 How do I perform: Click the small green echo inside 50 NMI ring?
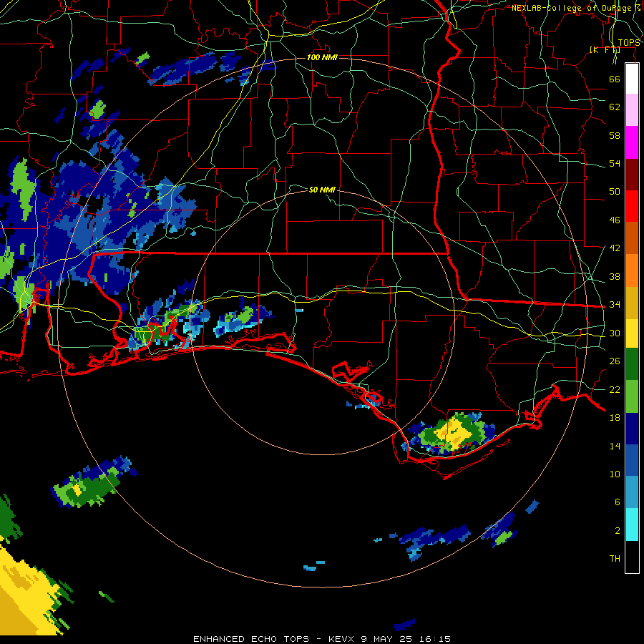tap(245, 316)
